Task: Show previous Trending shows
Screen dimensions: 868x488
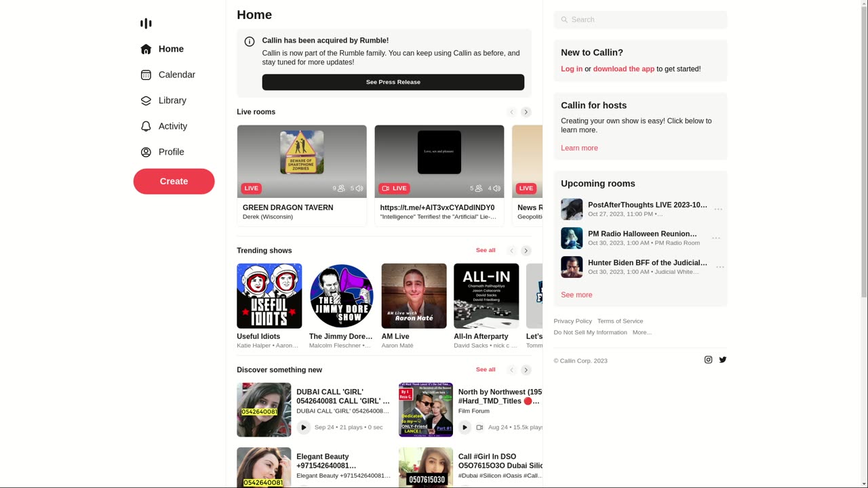Action: 512,251
